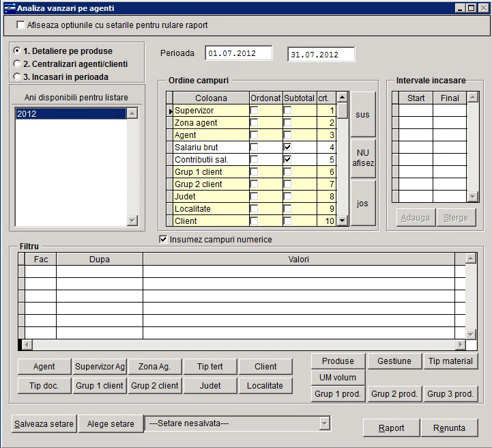
Task: Click the Start column header in Intervale incasare
Action: 416,98
